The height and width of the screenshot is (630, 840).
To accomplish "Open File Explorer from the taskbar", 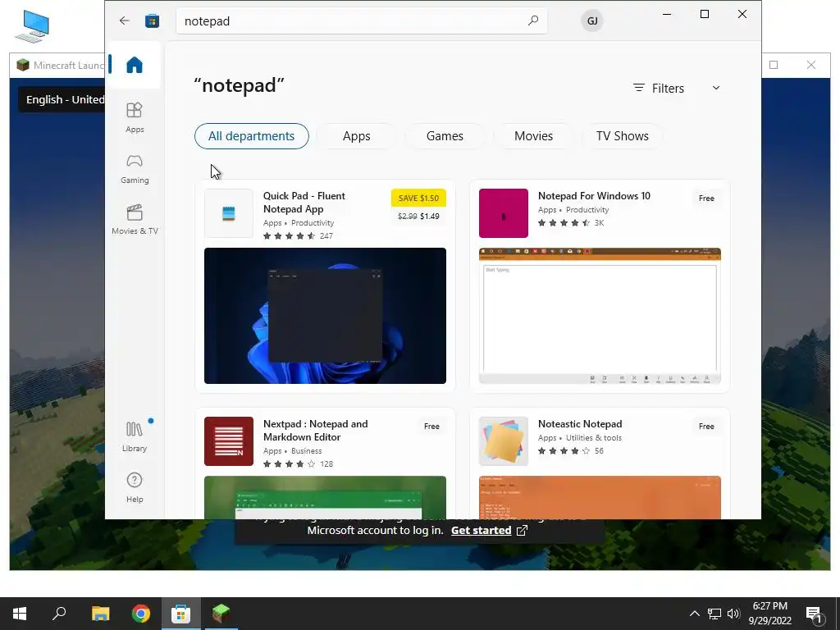I will 100,614.
